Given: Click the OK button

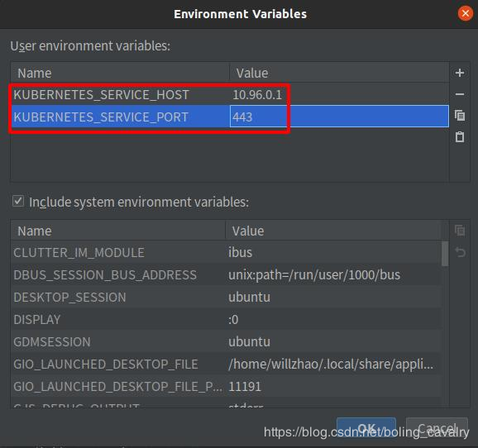Looking at the screenshot, I should [x=366, y=428].
